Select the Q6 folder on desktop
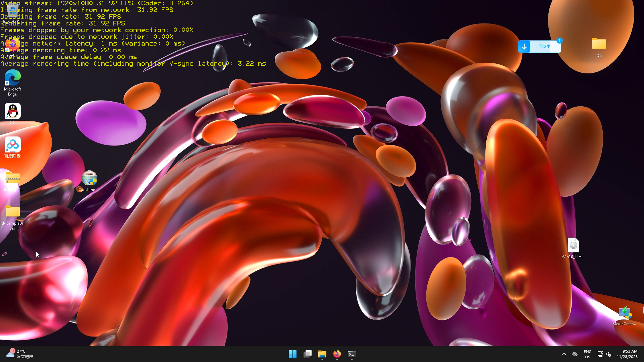The width and height of the screenshot is (644, 362). coord(599,44)
